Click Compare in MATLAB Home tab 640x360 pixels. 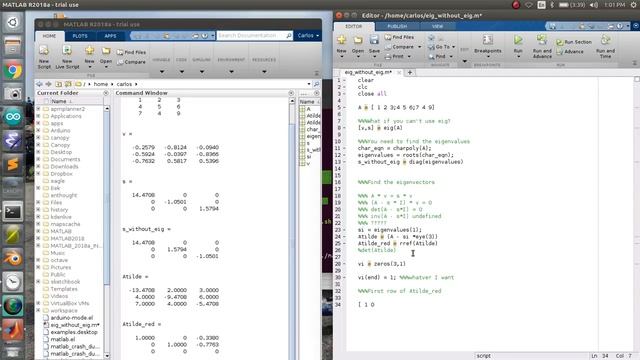point(131,62)
